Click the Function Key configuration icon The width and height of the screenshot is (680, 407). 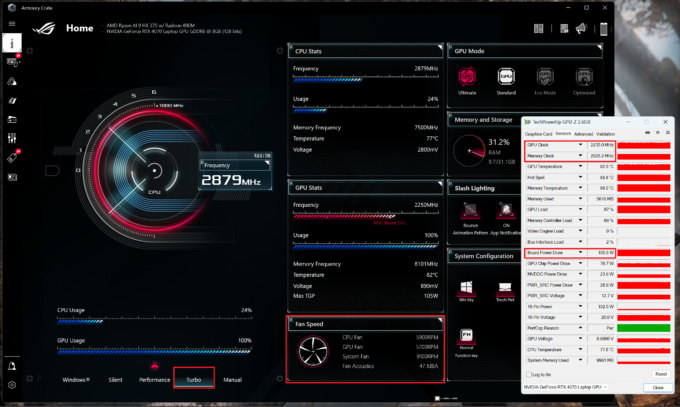coord(466,338)
